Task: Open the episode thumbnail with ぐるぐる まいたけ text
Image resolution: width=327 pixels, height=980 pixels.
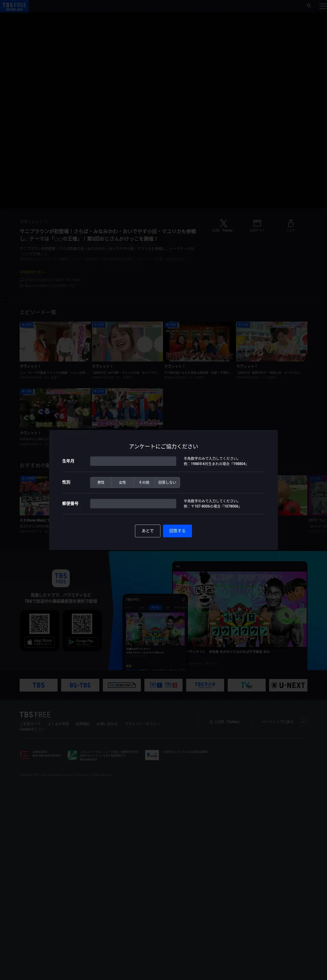Action: click(55, 408)
